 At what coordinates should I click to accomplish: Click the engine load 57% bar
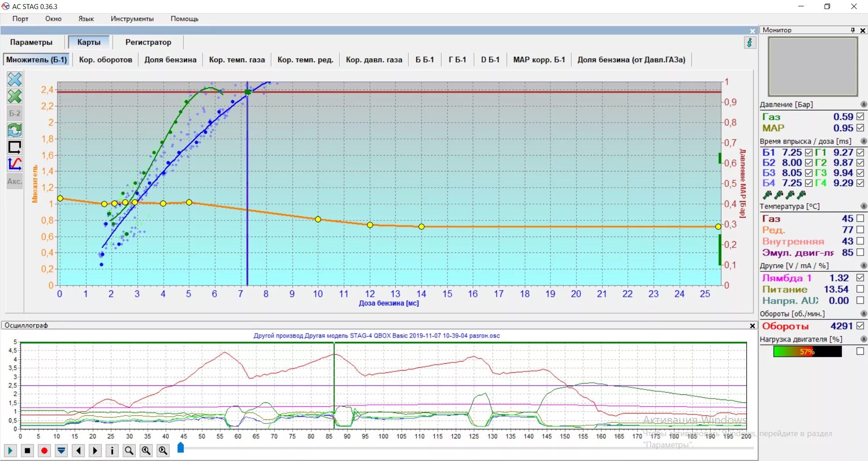click(x=807, y=352)
